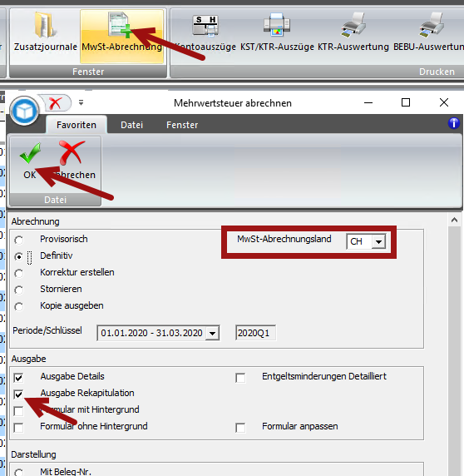This screenshot has width=464, height=476.
Task: Open the Periode date range dropdown
Action: [213, 333]
